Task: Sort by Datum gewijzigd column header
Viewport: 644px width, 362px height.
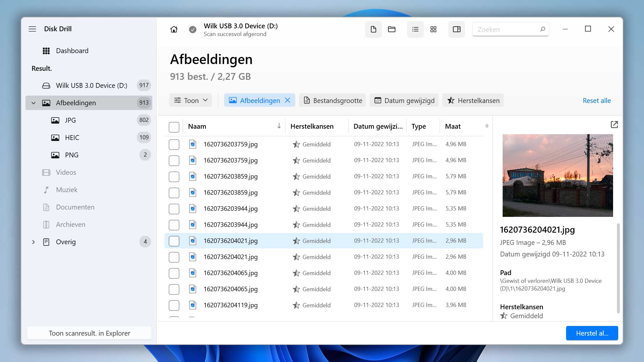Action: (x=378, y=126)
